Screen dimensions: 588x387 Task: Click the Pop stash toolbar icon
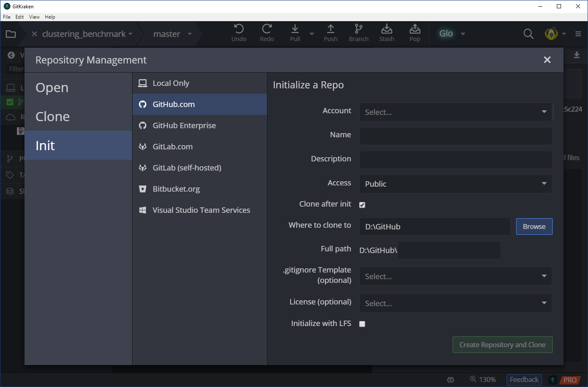(415, 33)
